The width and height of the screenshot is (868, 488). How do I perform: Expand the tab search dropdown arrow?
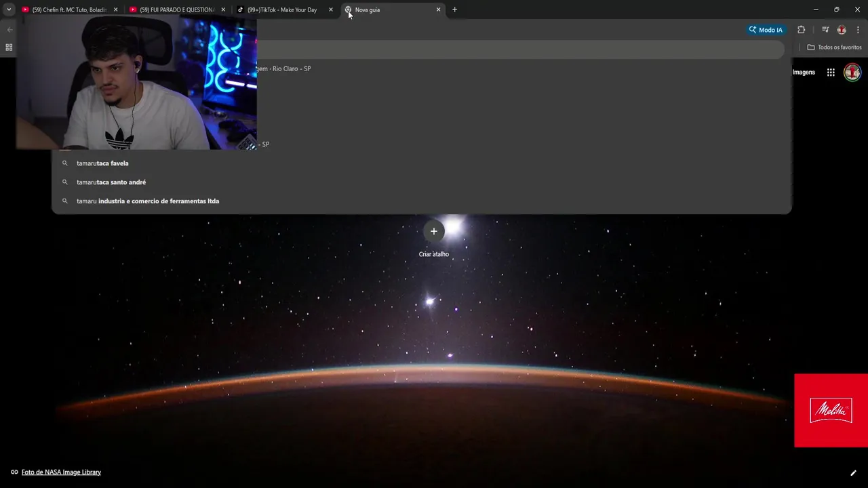click(x=9, y=9)
